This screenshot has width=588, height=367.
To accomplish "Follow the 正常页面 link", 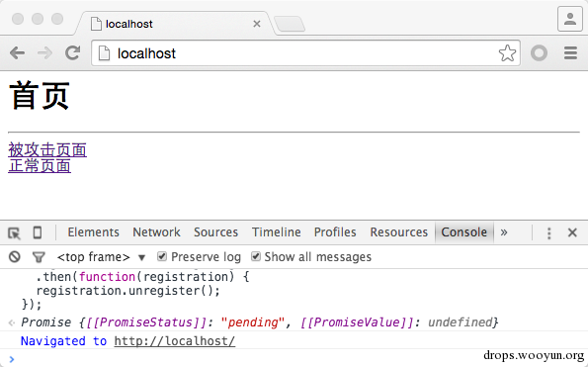I will [40, 166].
